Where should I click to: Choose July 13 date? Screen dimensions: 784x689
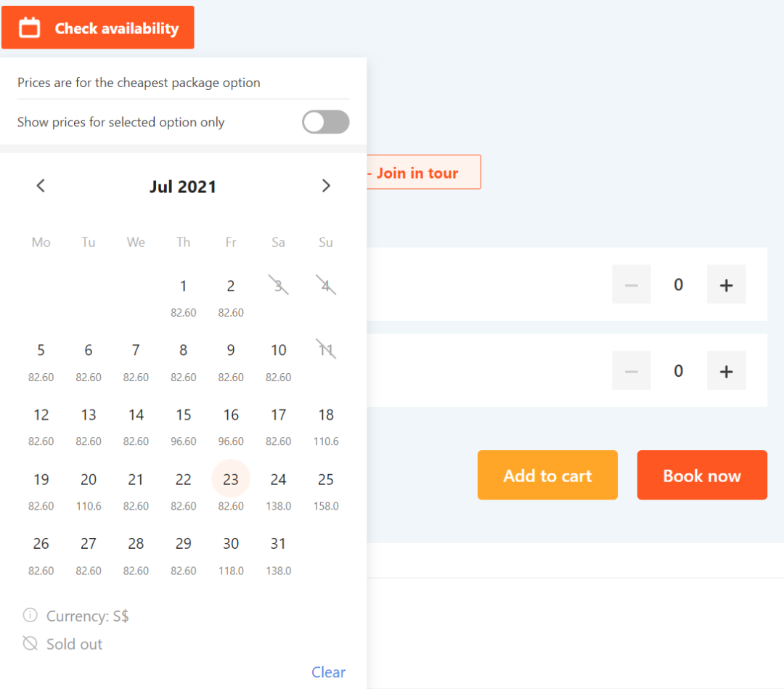pos(89,426)
